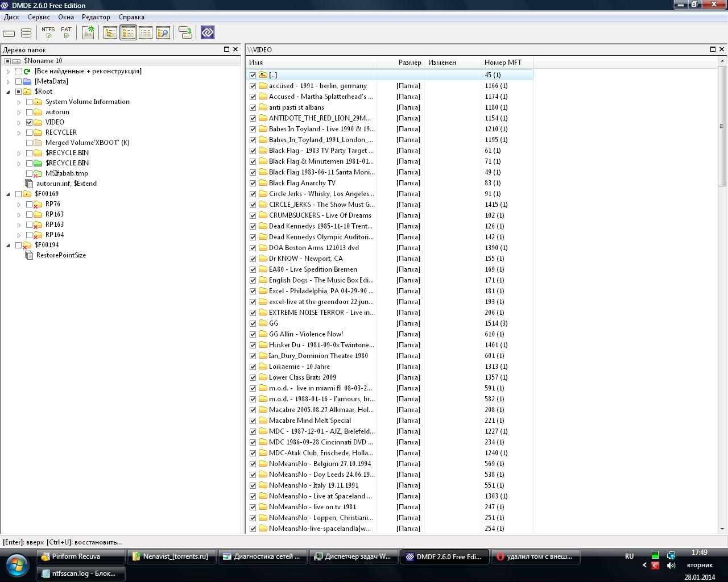The image size is (728, 582).
Task: Select the Macabre Mind Melt Special folder
Action: (x=309, y=421)
